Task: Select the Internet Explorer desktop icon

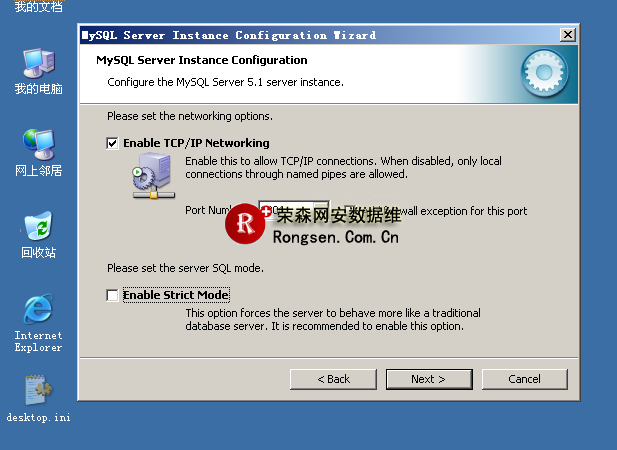Action: 38,310
